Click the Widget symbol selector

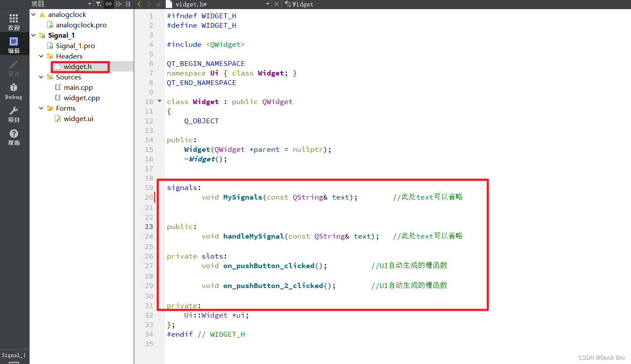point(299,4)
